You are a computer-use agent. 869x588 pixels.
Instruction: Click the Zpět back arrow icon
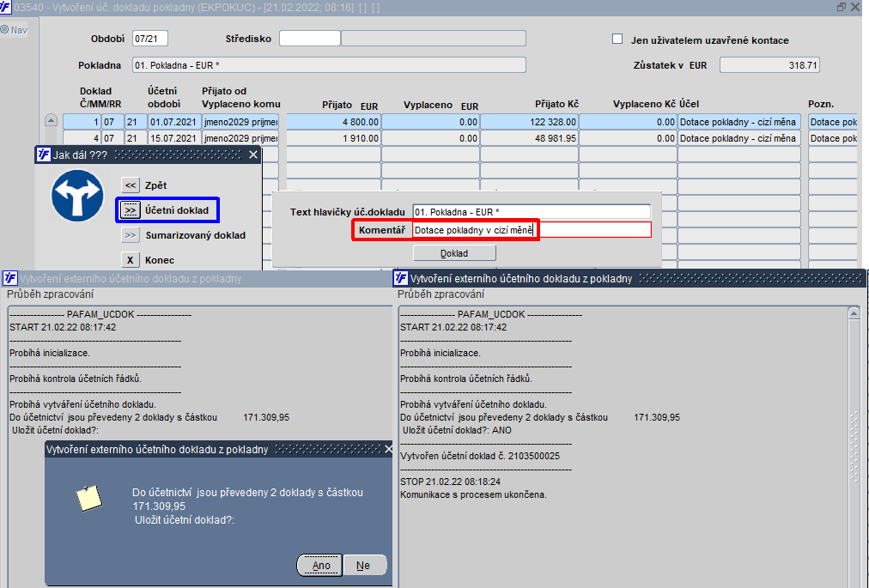coord(131,185)
